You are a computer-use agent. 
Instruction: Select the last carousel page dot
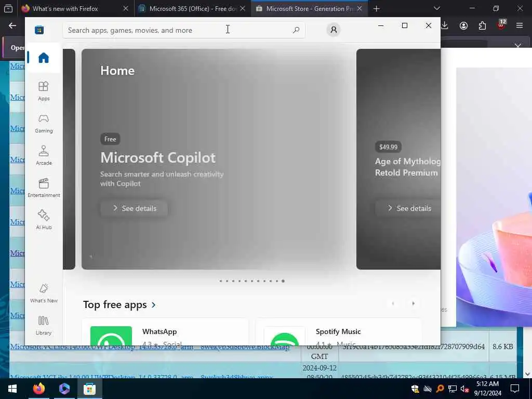(283, 281)
